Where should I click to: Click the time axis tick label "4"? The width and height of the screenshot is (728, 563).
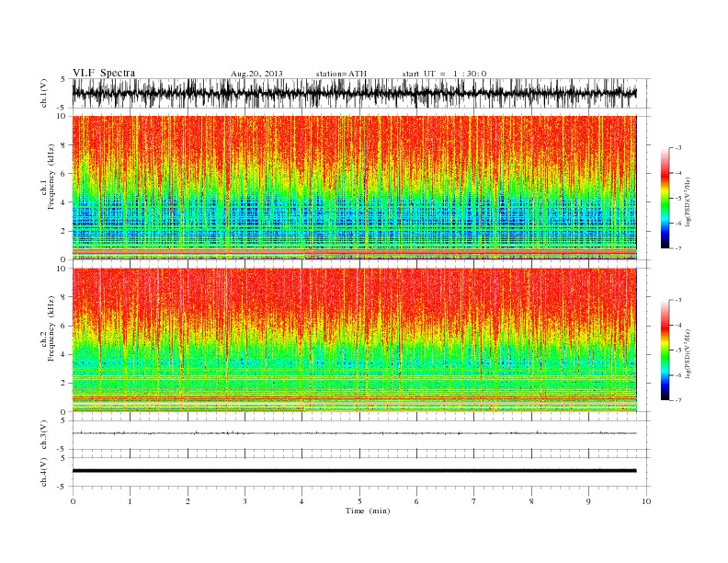[x=302, y=501]
